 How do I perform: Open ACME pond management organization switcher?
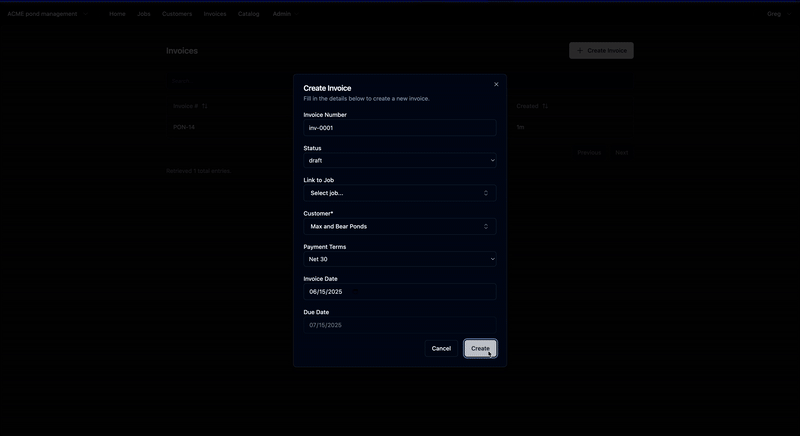coord(47,14)
